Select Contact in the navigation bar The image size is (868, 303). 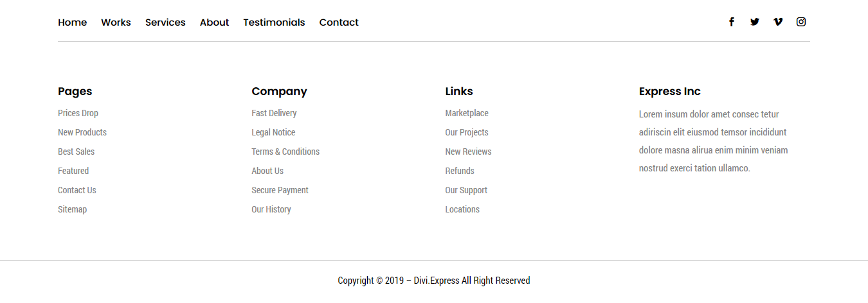339,22
